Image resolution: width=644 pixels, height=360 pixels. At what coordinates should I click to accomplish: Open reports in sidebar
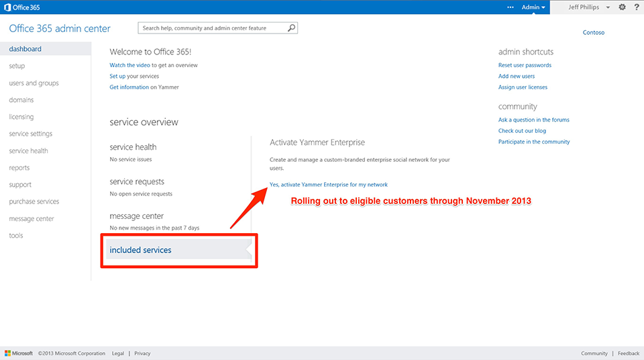point(19,167)
